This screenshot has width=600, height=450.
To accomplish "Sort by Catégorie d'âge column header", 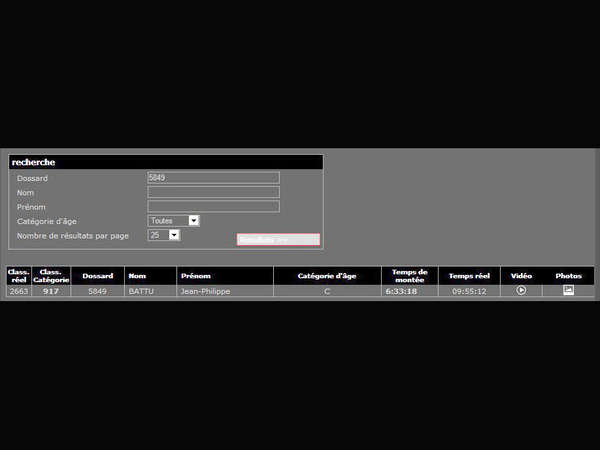I will point(326,276).
